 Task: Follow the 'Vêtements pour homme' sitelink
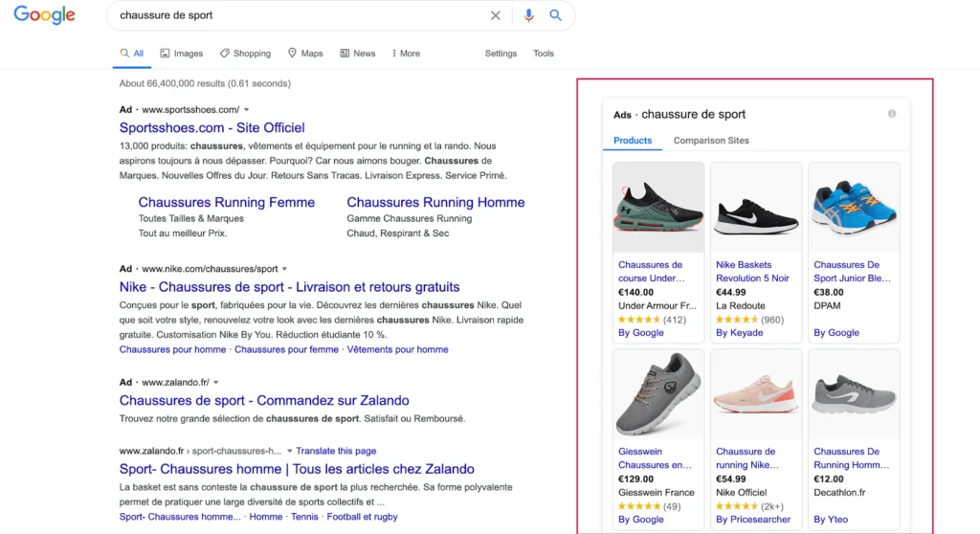397,349
